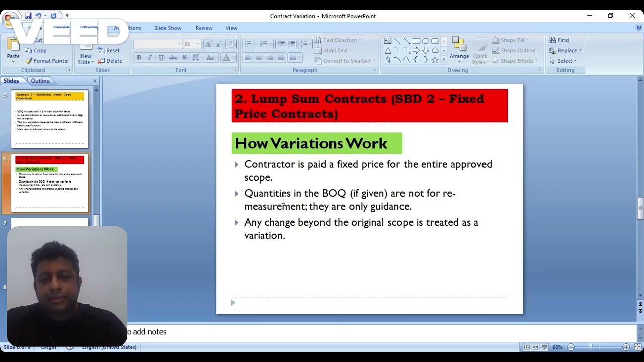Click the Undo icon in quick access toolbar

(x=38, y=16)
